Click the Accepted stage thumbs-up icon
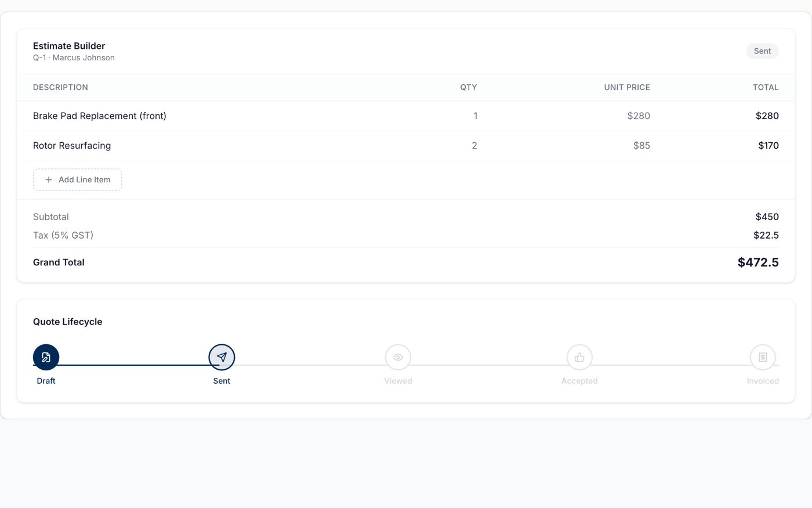The width and height of the screenshot is (812, 508). tap(579, 357)
